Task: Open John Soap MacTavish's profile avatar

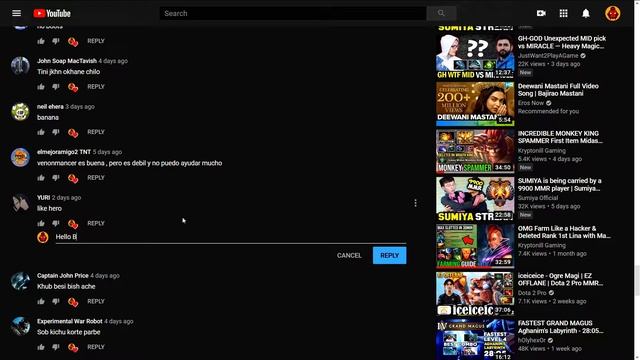Action: (20, 66)
